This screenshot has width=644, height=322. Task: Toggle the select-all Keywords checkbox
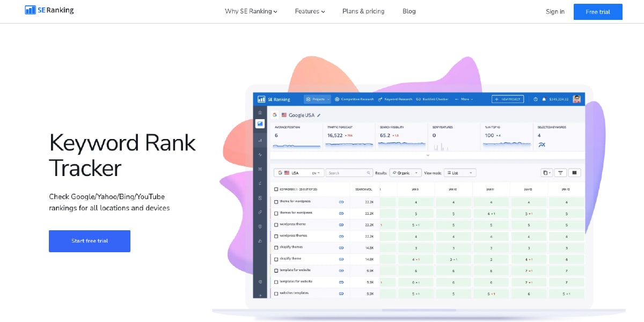pos(276,189)
